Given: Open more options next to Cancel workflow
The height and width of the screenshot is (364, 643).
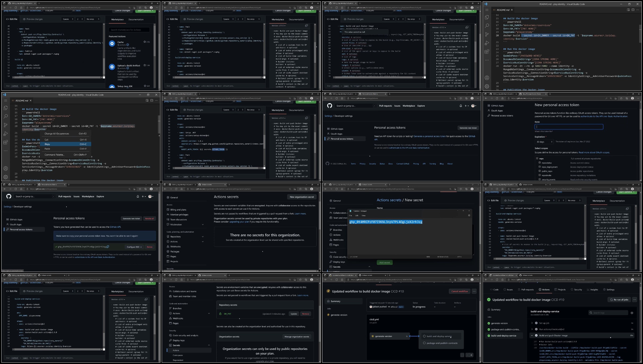Looking at the screenshot, I should [x=474, y=291].
